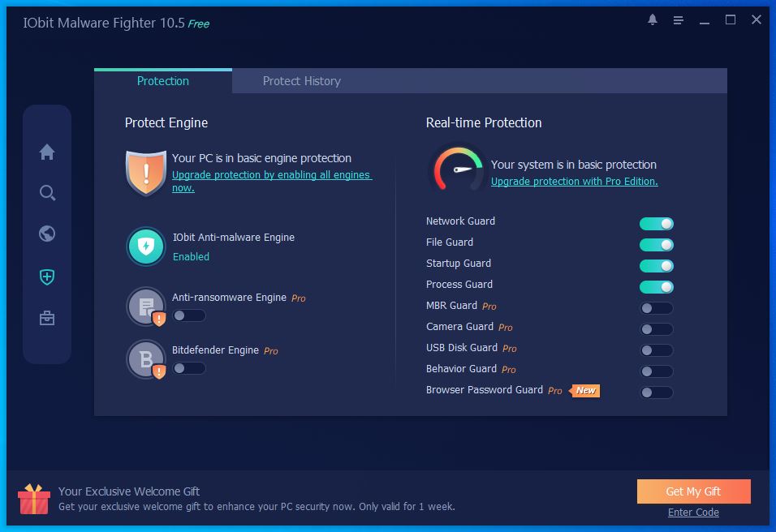Click the Protect Engine heading
Image resolution: width=776 pixels, height=532 pixels.
[166, 122]
